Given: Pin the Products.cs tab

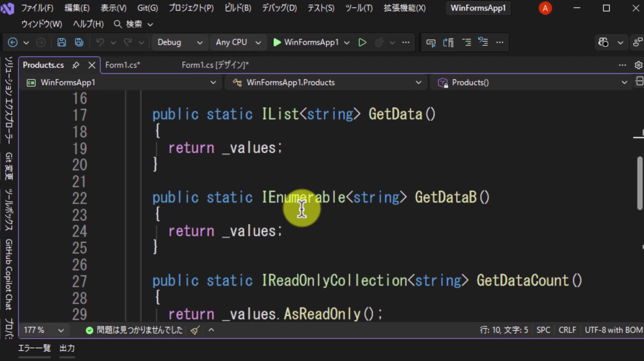Looking at the screenshot, I should point(76,65).
